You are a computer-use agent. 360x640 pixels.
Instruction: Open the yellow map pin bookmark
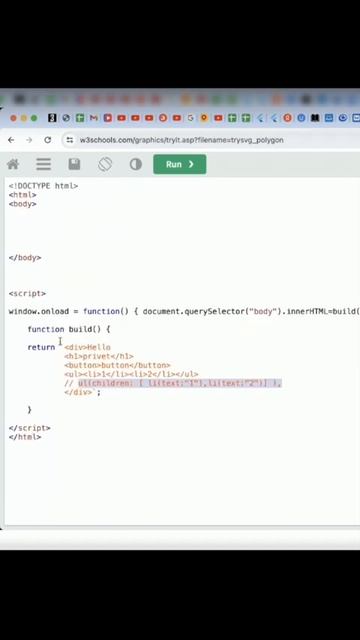[204, 118]
